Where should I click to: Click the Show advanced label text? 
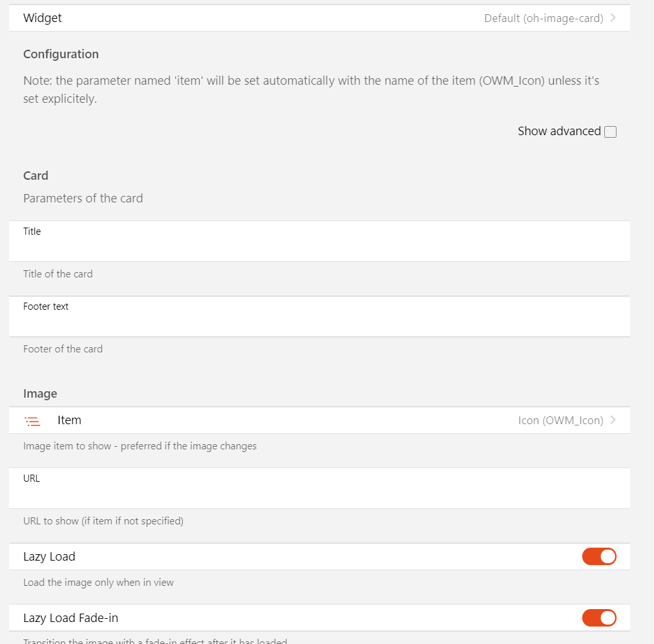pos(559,131)
